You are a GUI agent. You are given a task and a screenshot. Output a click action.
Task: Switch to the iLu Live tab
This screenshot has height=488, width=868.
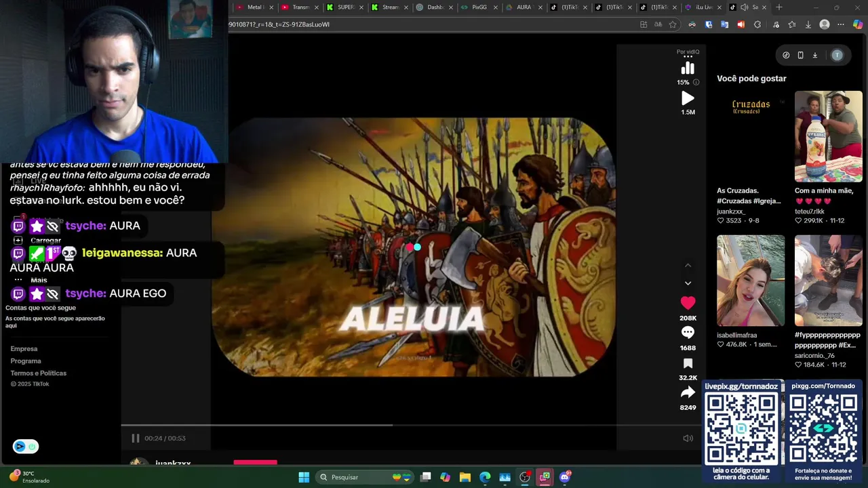[703, 7]
